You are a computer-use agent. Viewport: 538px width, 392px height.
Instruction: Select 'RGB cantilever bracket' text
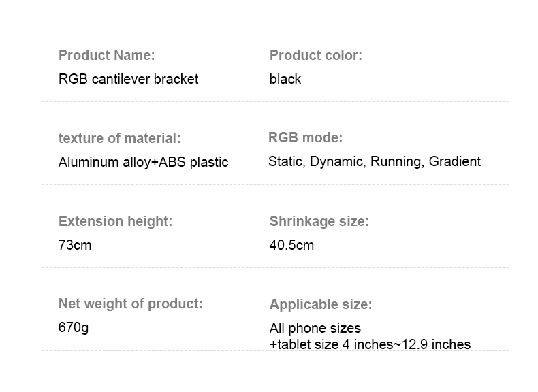(x=128, y=79)
